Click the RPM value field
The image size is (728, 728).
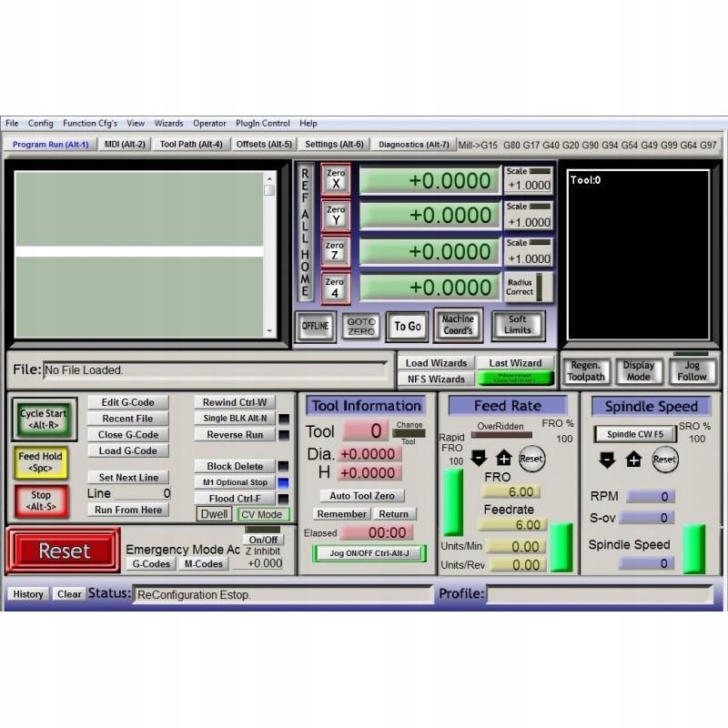(x=650, y=497)
